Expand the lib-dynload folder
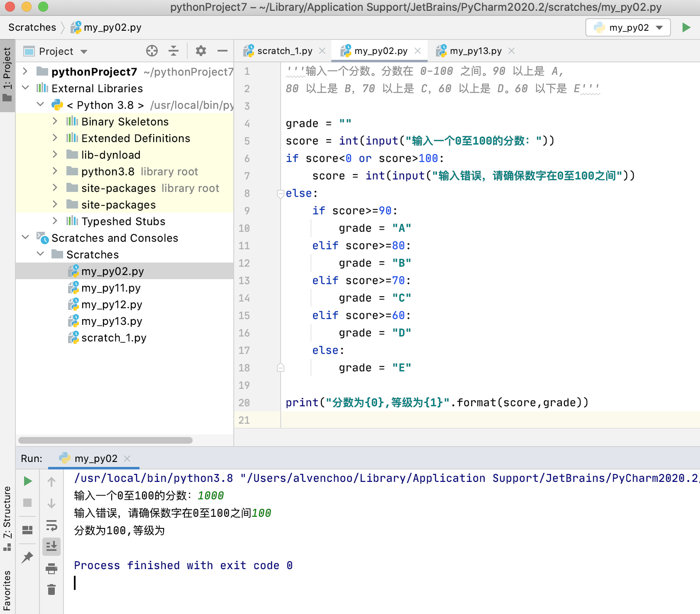This screenshot has width=700, height=614. pos(55,155)
